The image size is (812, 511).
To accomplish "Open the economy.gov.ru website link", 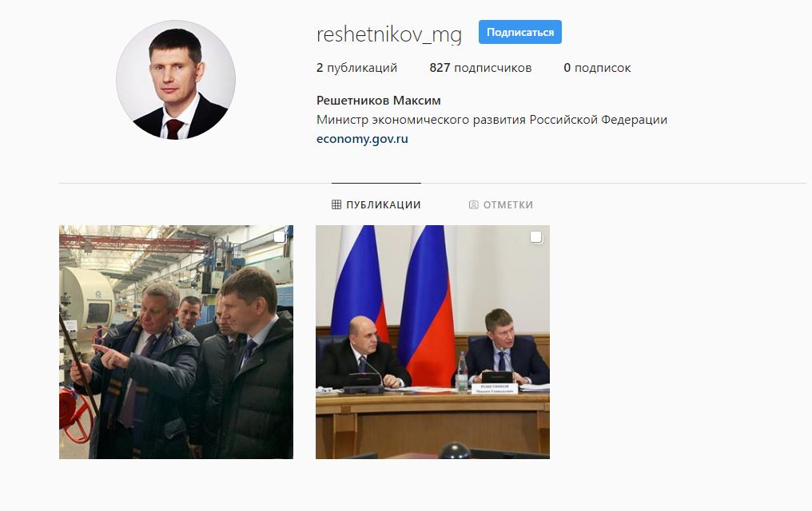I will [x=362, y=139].
